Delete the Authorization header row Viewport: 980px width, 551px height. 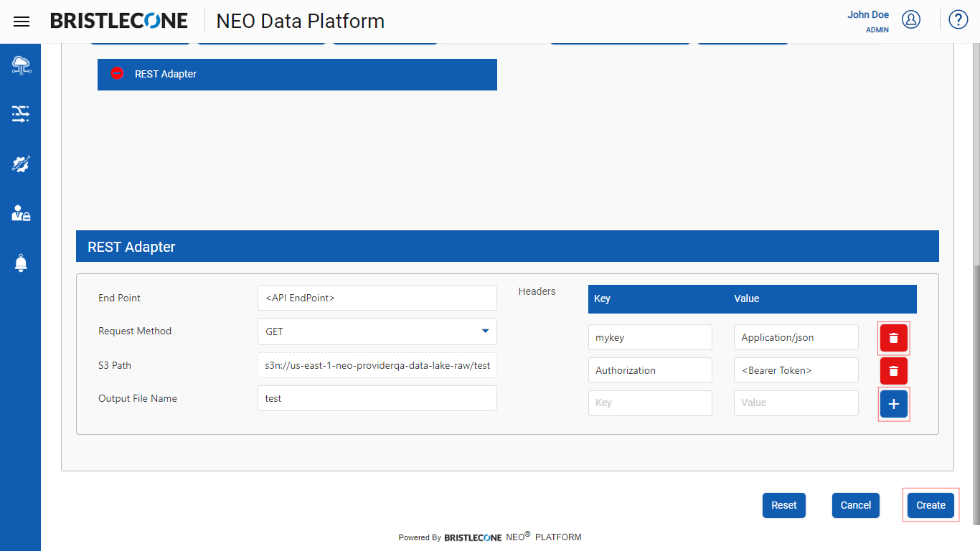click(894, 371)
